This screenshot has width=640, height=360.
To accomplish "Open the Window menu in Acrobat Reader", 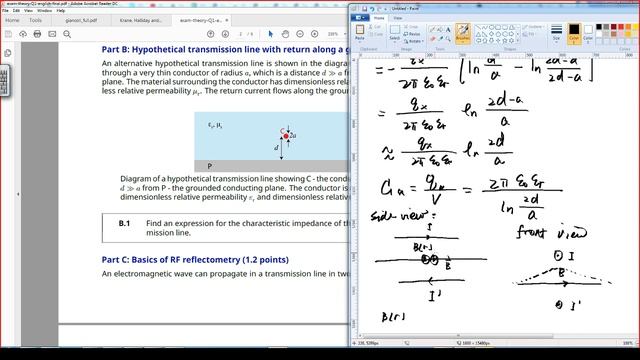I will pos(44,11).
